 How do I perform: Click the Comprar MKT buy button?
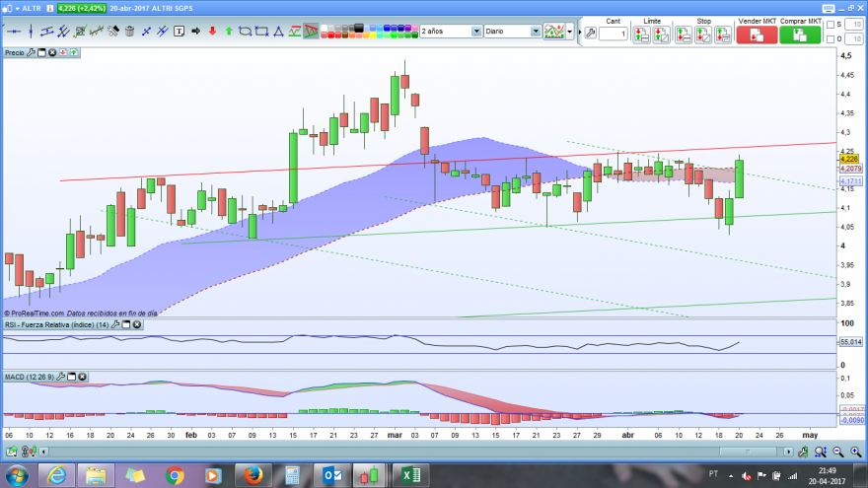click(800, 35)
